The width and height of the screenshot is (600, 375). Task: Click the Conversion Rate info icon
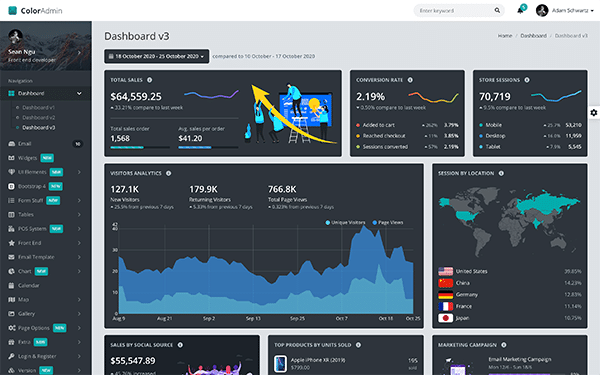pyautogui.click(x=410, y=80)
